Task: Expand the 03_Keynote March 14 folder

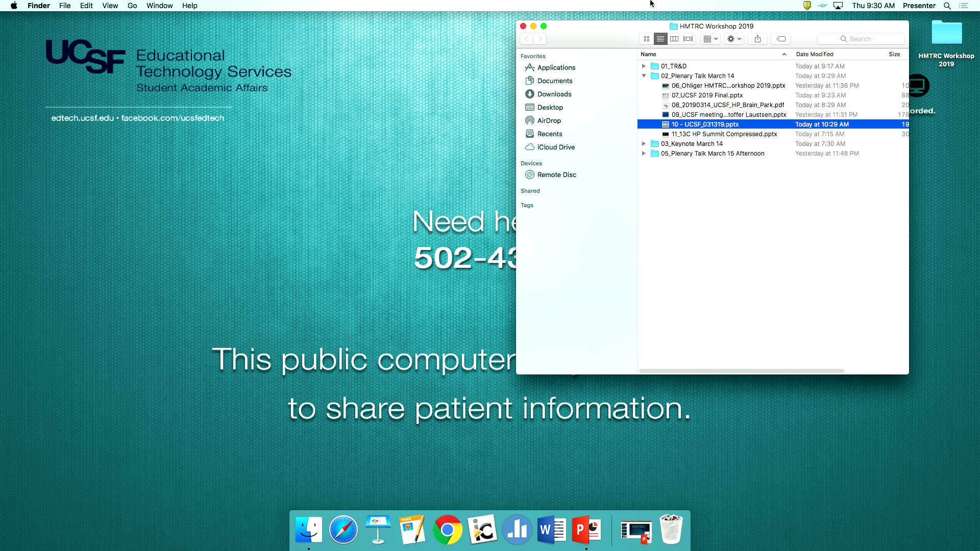Action: pos(644,144)
